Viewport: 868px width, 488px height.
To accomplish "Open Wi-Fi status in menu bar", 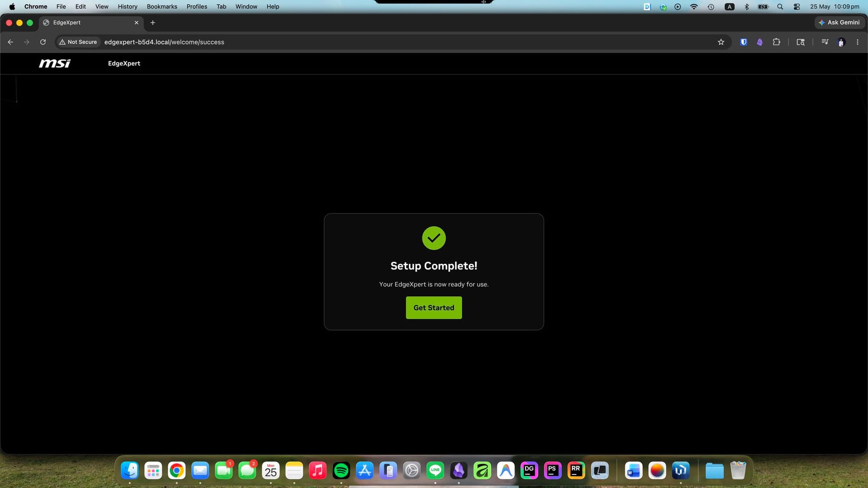I will [694, 7].
